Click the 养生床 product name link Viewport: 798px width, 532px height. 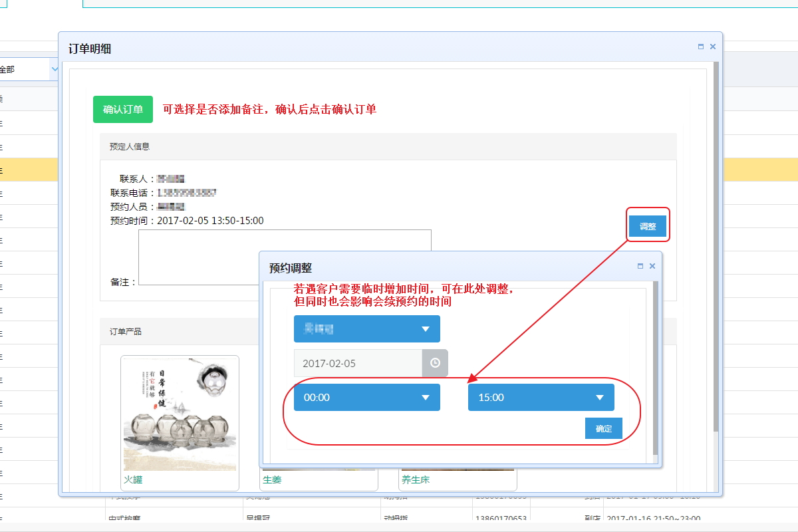pyautogui.click(x=416, y=479)
